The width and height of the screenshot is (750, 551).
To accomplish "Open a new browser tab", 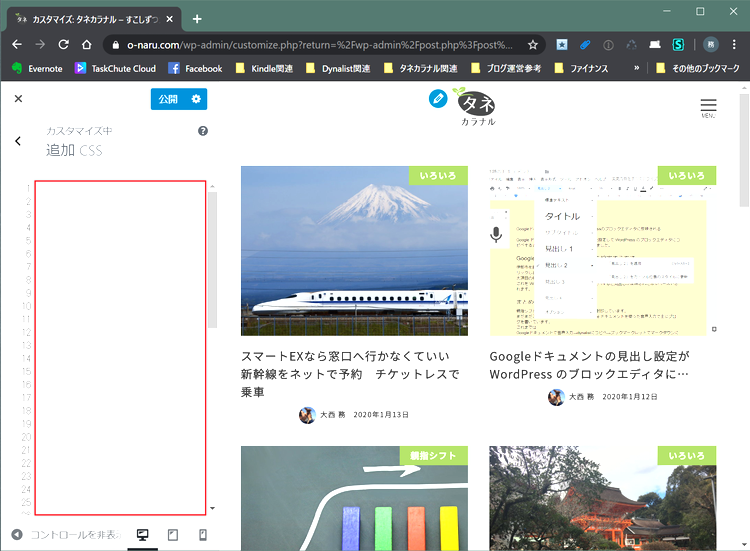I will pyautogui.click(x=197, y=19).
